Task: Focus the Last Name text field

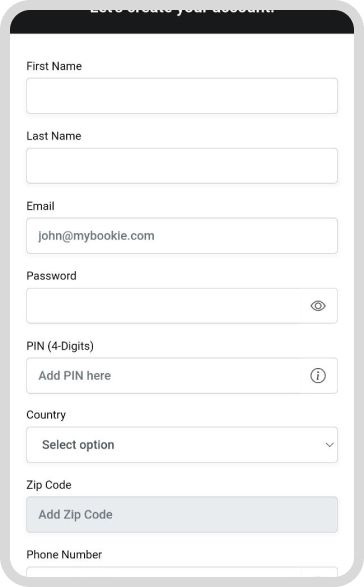Action: tap(182, 166)
